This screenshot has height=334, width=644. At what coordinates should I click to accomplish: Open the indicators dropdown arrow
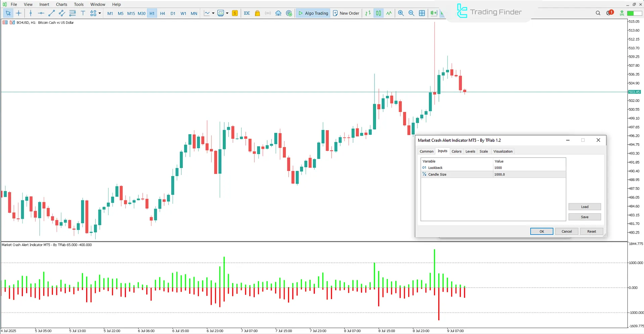(227, 13)
